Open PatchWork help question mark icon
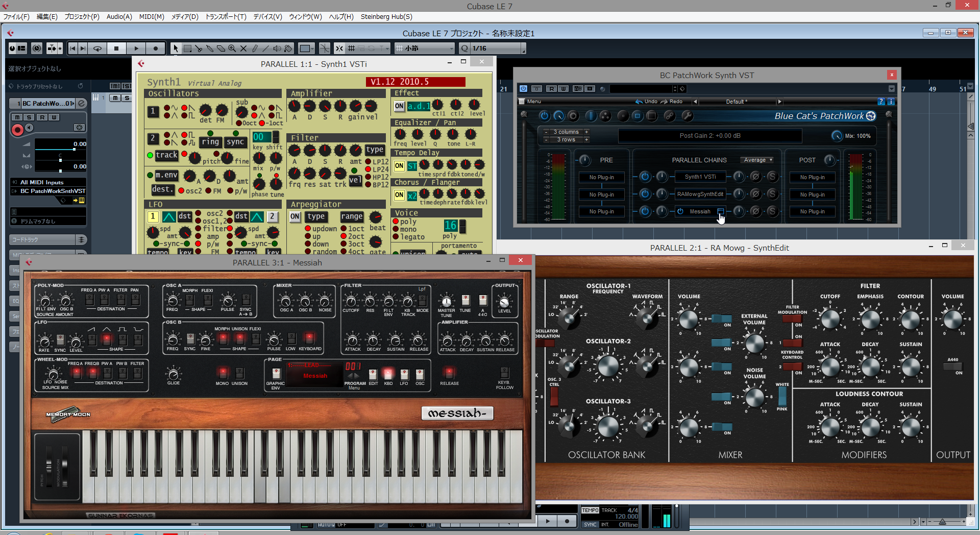980x535 pixels. pos(881,102)
